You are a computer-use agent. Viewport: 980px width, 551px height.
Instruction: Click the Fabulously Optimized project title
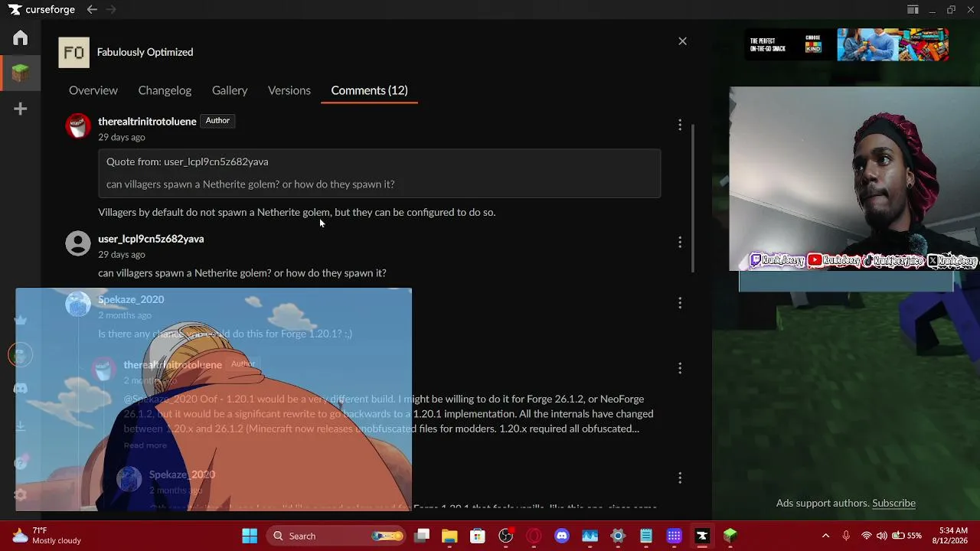(x=145, y=52)
